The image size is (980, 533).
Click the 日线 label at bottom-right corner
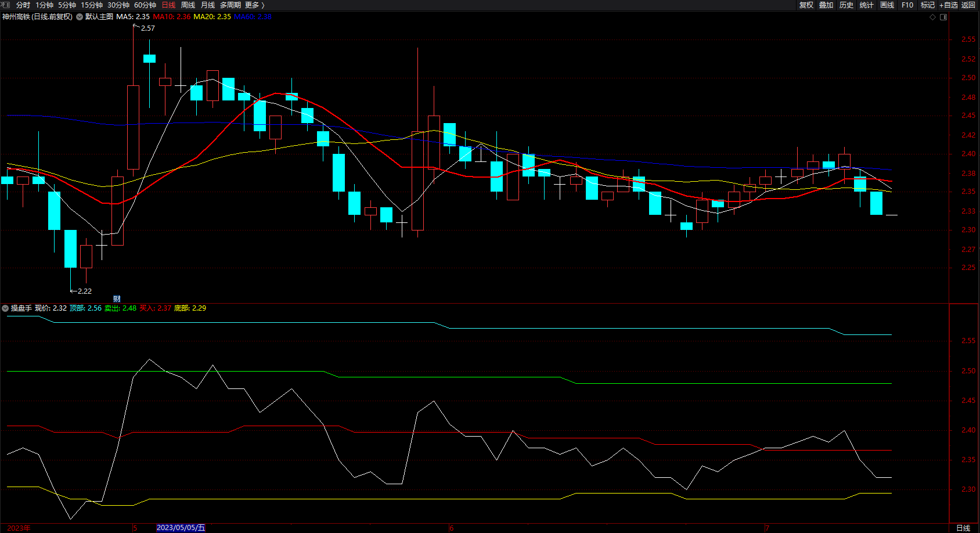coord(963,528)
